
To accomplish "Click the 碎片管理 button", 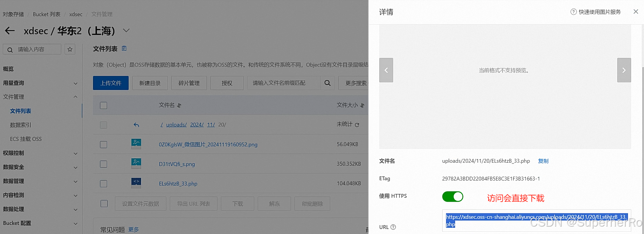I will coord(189,83).
